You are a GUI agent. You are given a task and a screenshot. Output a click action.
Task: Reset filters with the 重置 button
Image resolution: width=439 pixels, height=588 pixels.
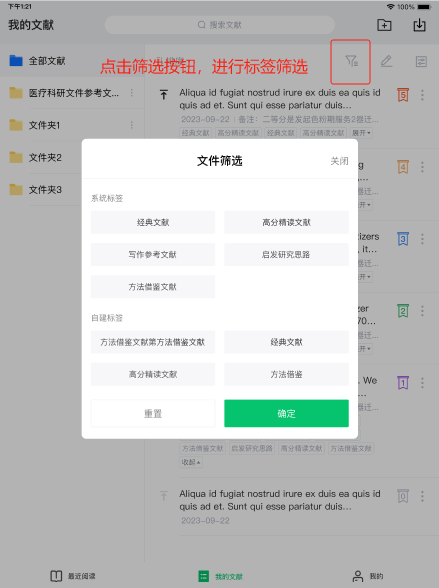tap(153, 413)
